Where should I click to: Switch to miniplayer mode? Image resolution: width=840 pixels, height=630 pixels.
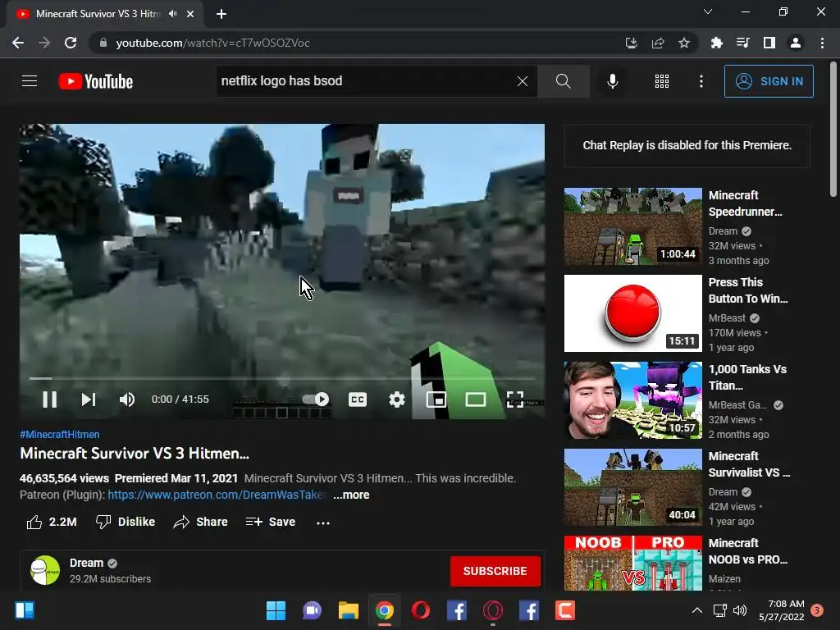[436, 399]
